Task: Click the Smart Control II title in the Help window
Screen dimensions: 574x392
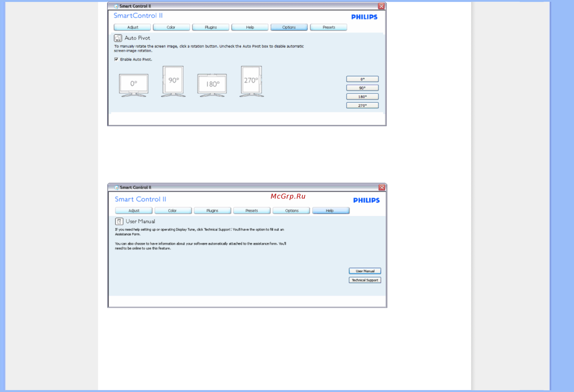Action: click(x=141, y=199)
